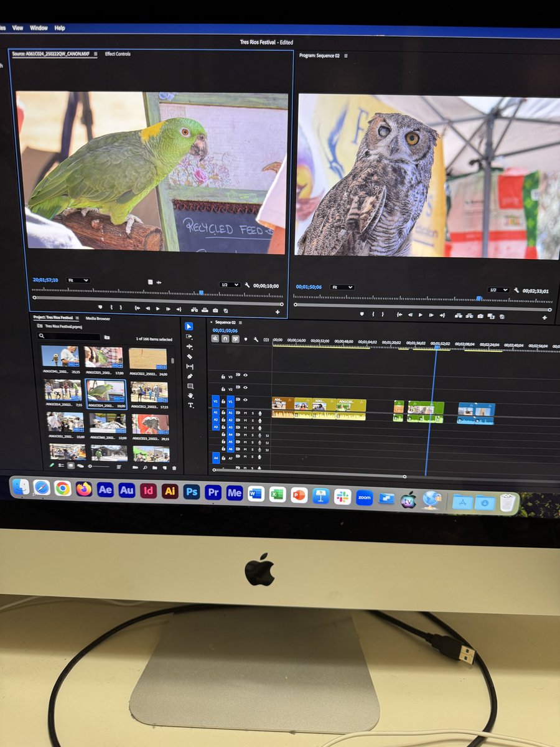560x747 pixels.
Task: Open Project: Tres Rios Festival panel menu
Action: pyautogui.click(x=77, y=317)
